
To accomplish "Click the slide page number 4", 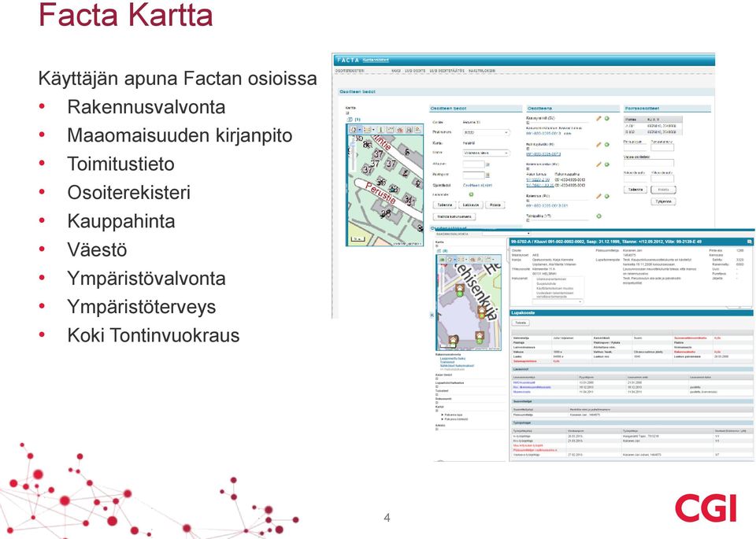I will 387,518.
